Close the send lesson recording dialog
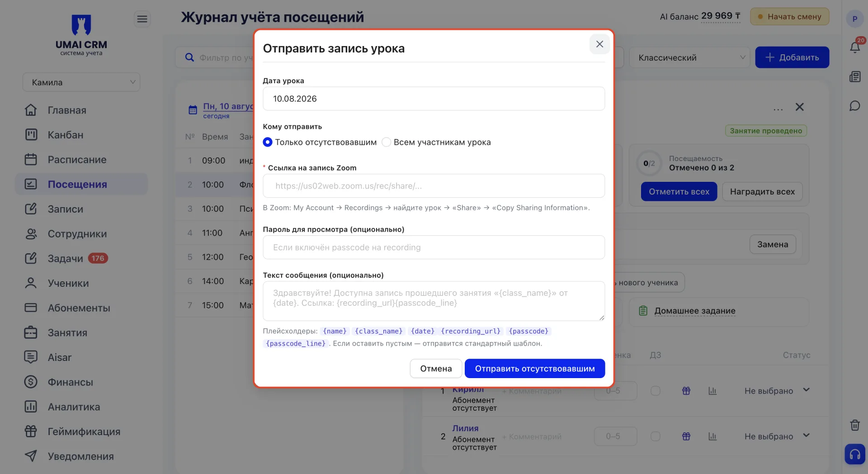This screenshot has height=474, width=868. [x=599, y=44]
